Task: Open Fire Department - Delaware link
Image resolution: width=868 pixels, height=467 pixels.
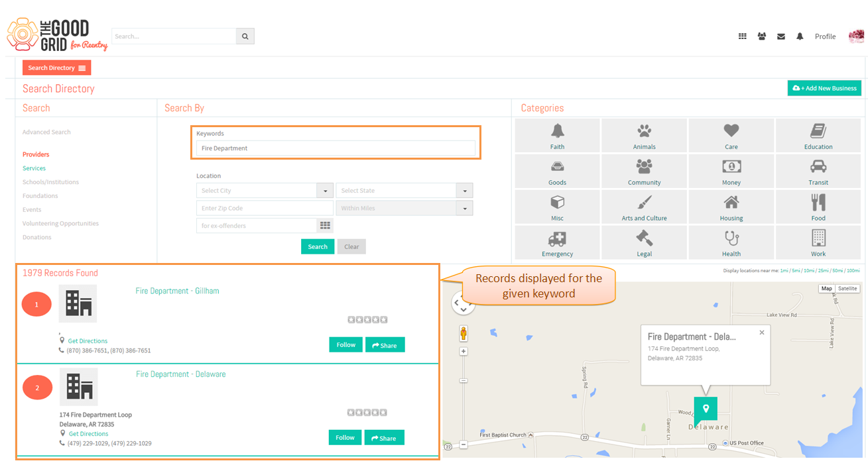Action: [181, 374]
